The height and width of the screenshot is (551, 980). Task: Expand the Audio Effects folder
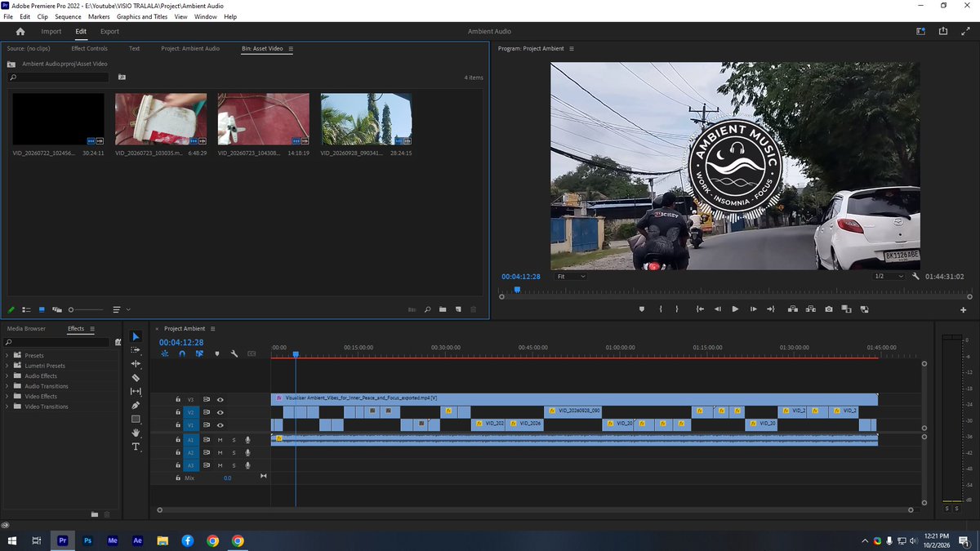click(7, 376)
